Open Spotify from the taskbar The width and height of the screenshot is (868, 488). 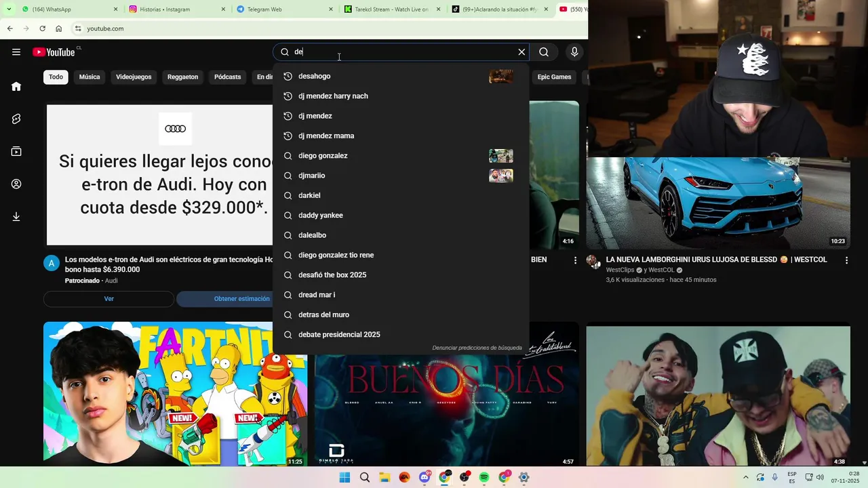coord(484,477)
